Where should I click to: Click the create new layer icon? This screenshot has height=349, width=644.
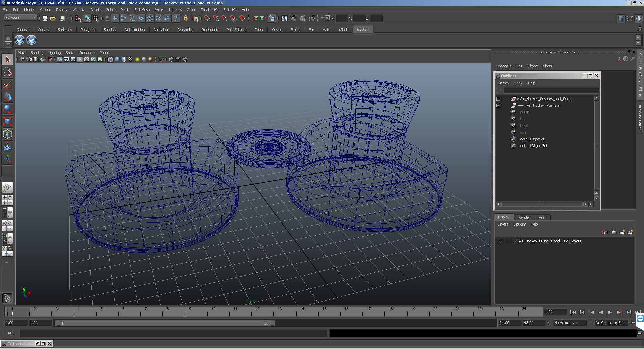pos(622,232)
